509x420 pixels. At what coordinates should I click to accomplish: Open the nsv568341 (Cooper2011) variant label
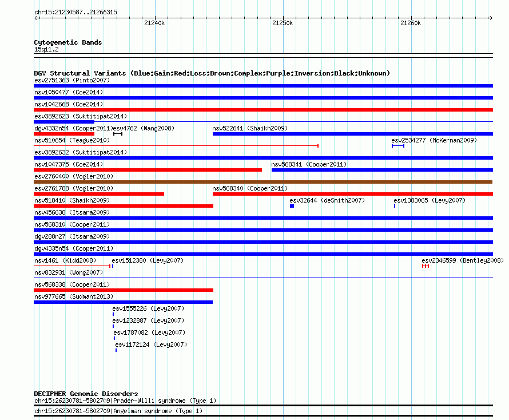(x=309, y=164)
